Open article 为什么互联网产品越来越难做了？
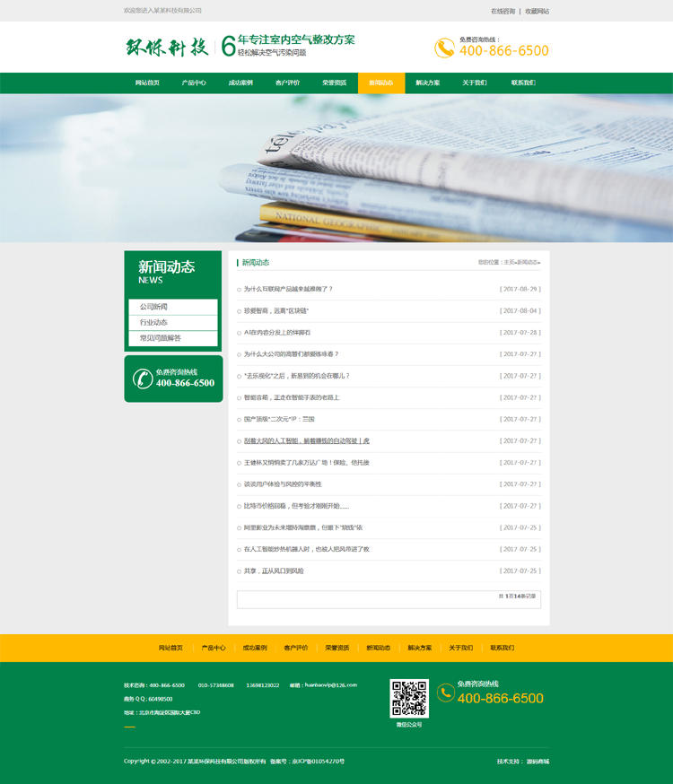Image resolution: width=673 pixels, height=784 pixels. click(x=288, y=289)
